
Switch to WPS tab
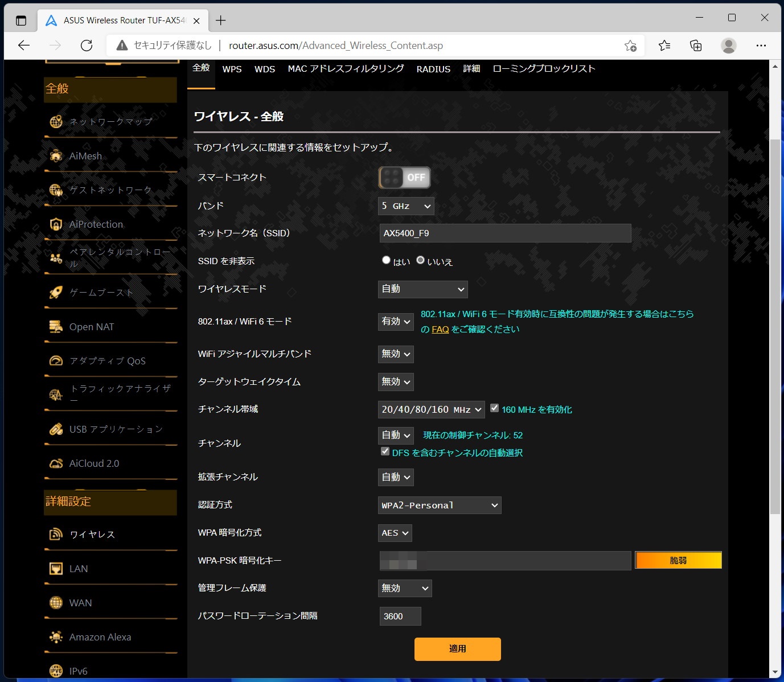point(232,69)
